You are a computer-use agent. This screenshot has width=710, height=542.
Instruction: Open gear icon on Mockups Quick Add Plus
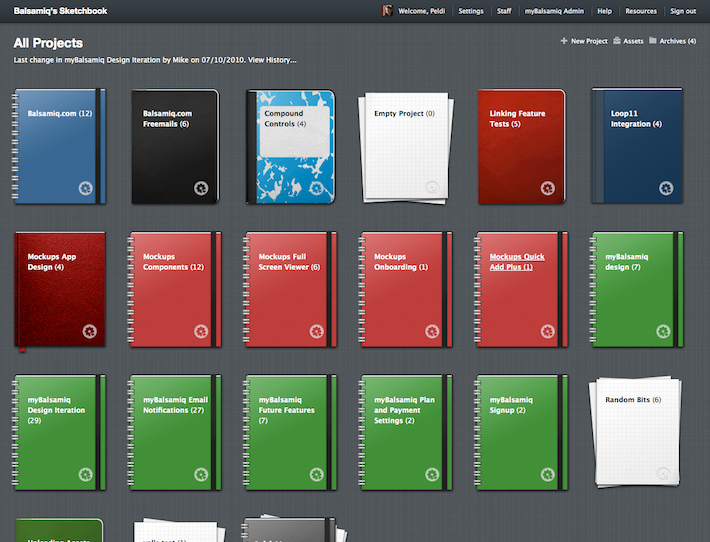click(x=547, y=331)
